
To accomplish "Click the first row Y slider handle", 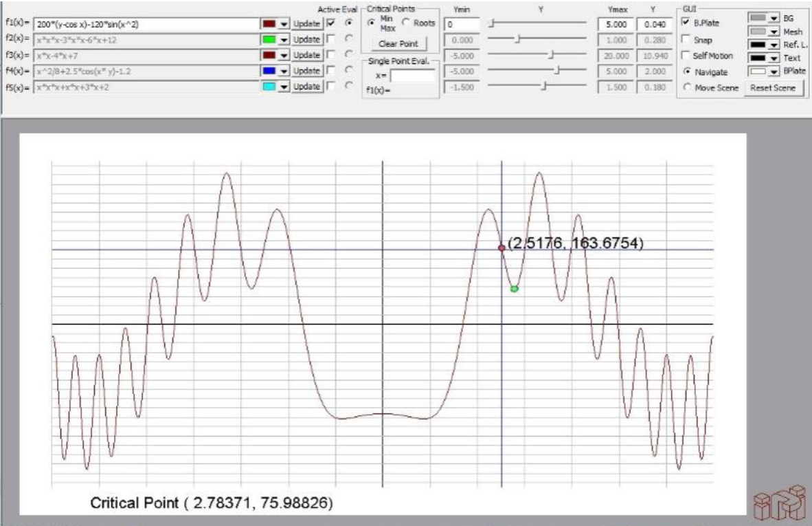I will tap(492, 23).
